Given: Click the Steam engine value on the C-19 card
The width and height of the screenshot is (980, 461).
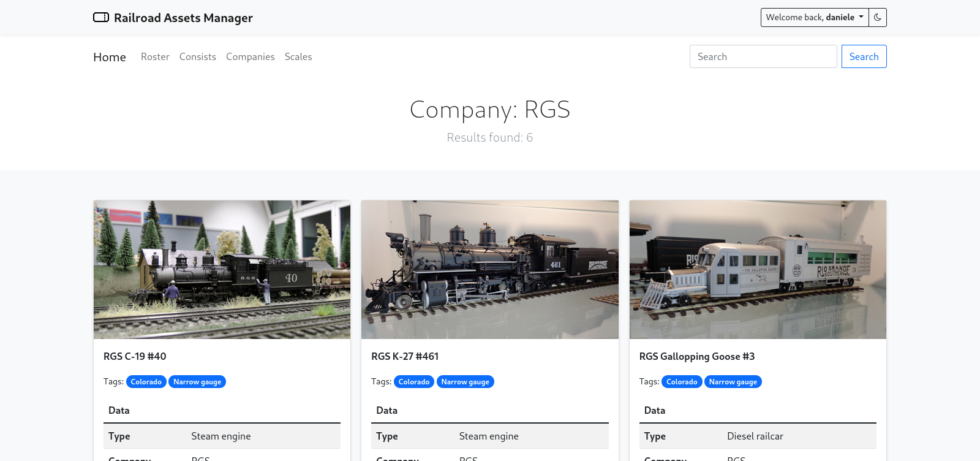Looking at the screenshot, I should click(221, 436).
